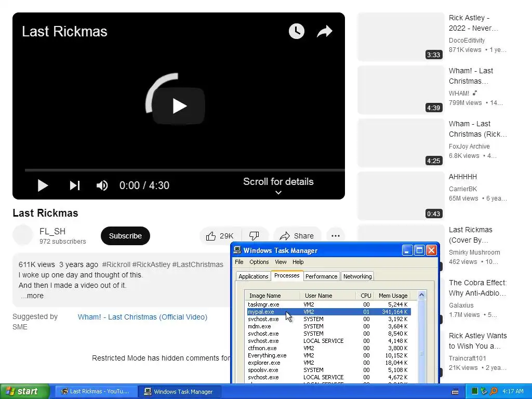The width and height of the screenshot is (532, 399).
Task: Open FL_SH channel avatar
Action: point(23,235)
